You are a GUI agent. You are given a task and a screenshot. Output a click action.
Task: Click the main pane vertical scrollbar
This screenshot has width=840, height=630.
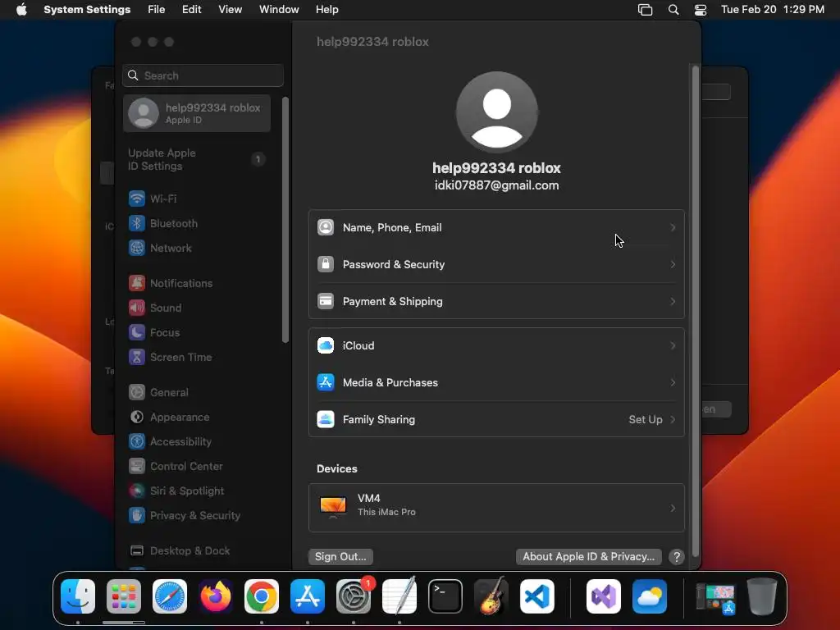point(696,311)
